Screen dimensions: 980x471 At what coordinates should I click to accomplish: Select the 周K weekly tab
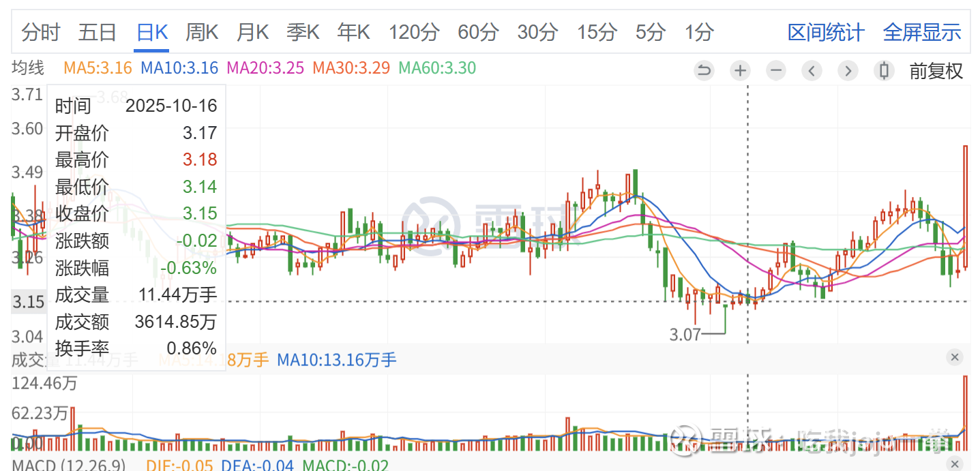pyautogui.click(x=202, y=32)
